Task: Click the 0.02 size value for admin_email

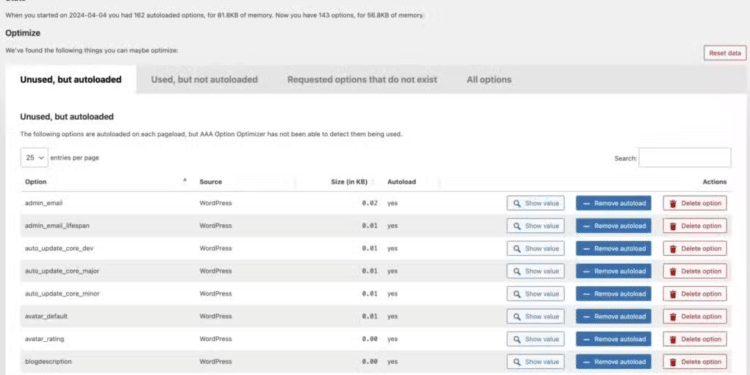Action: (x=370, y=203)
